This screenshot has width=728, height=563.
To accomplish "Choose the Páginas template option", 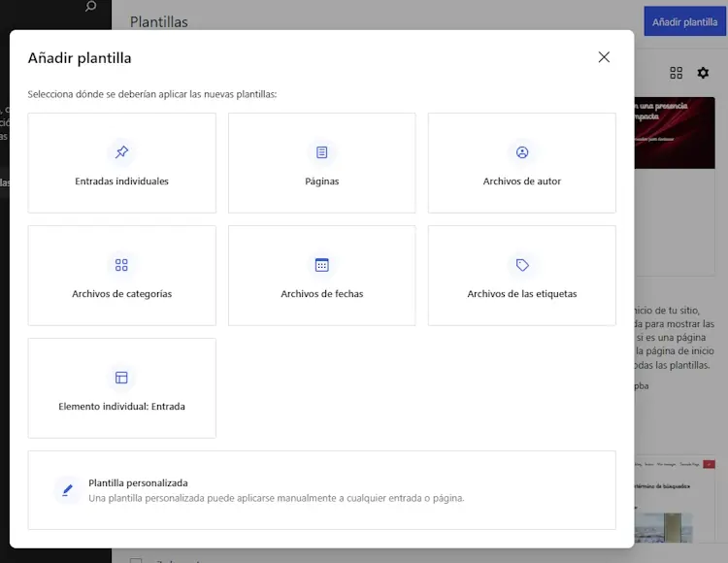I will (321, 163).
